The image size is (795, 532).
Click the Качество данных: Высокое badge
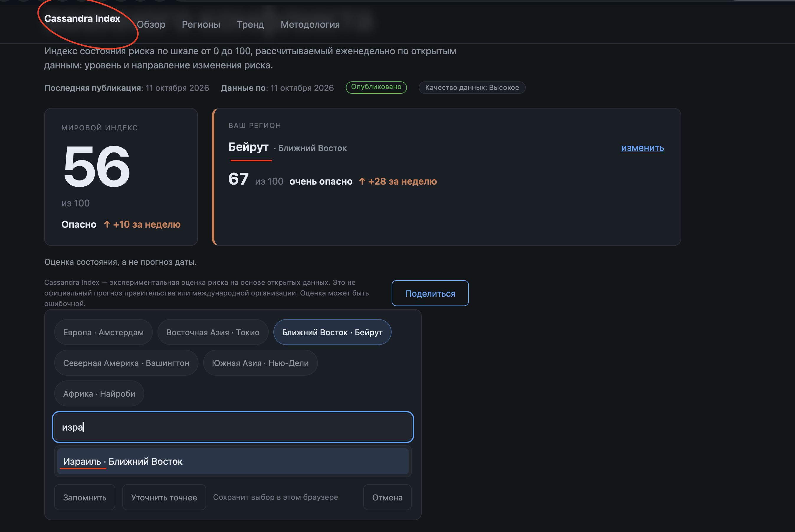click(x=472, y=88)
